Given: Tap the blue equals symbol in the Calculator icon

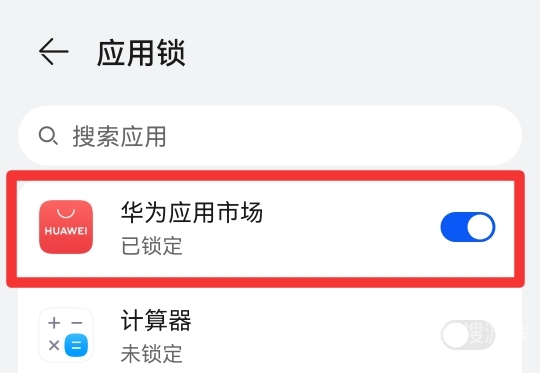Looking at the screenshot, I should [76, 345].
